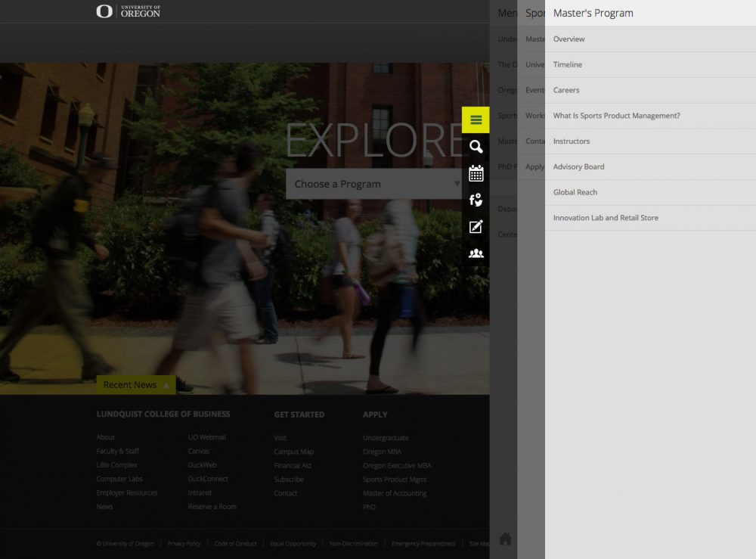The height and width of the screenshot is (559, 756).
Task: Click the home icon above the footer
Action: click(x=505, y=539)
